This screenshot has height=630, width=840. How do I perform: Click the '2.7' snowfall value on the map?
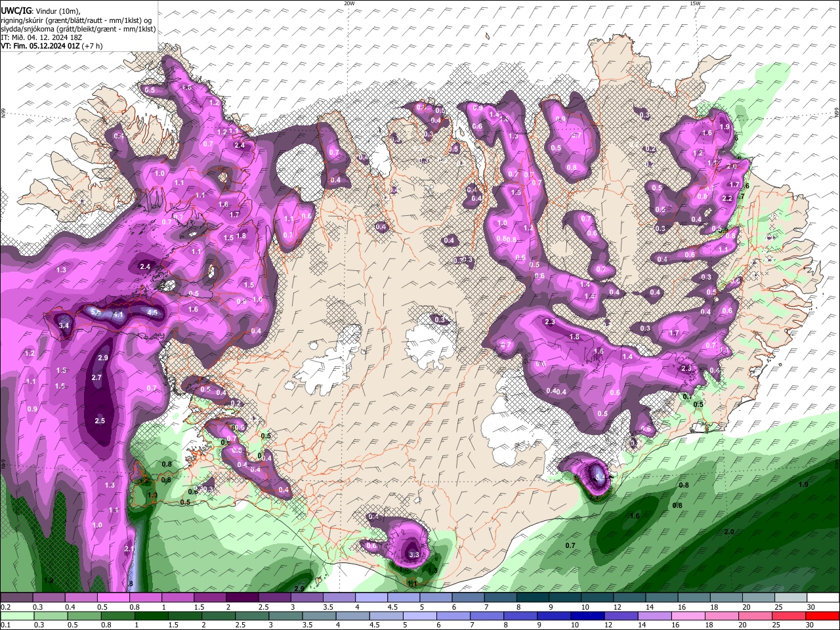96,377
